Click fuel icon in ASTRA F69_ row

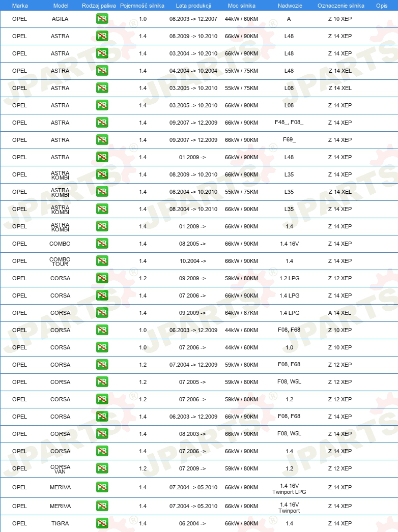click(102, 140)
